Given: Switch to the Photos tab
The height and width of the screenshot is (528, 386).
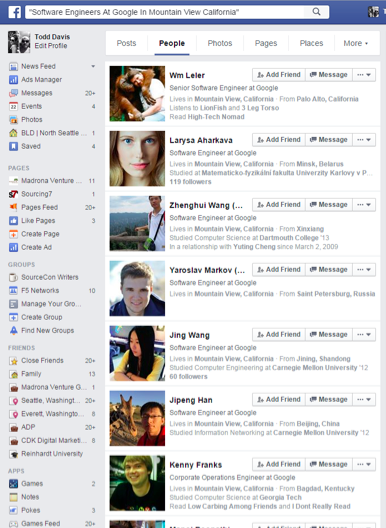Looking at the screenshot, I should 220,43.
